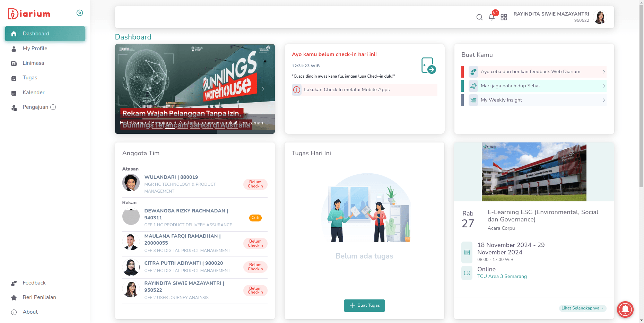
Task: Click the Online video camera icon
Action: (x=467, y=273)
